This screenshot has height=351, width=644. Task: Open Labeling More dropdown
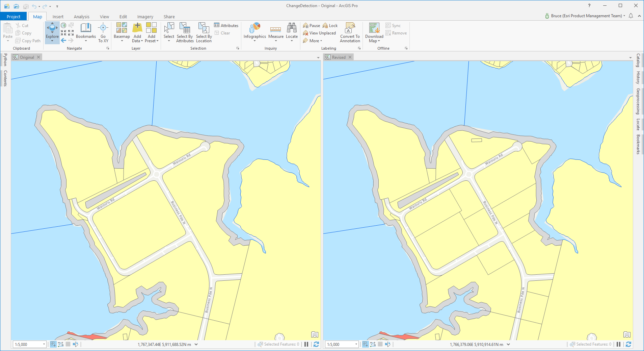pyautogui.click(x=313, y=41)
